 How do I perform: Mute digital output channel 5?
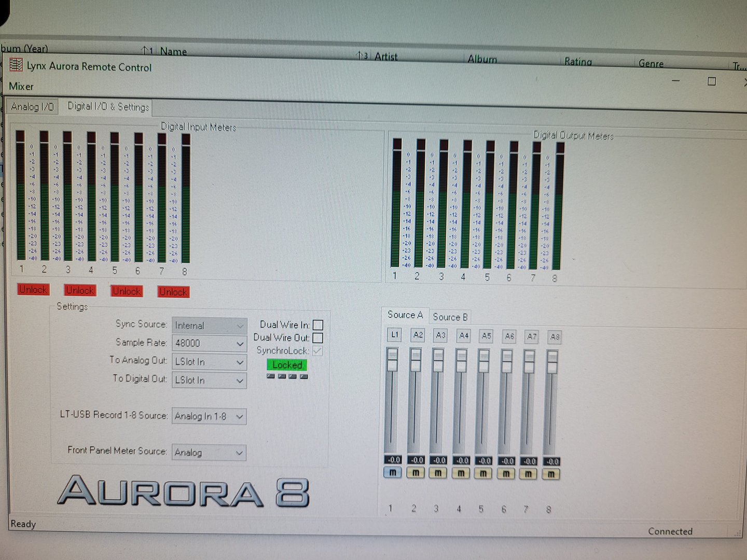483,473
